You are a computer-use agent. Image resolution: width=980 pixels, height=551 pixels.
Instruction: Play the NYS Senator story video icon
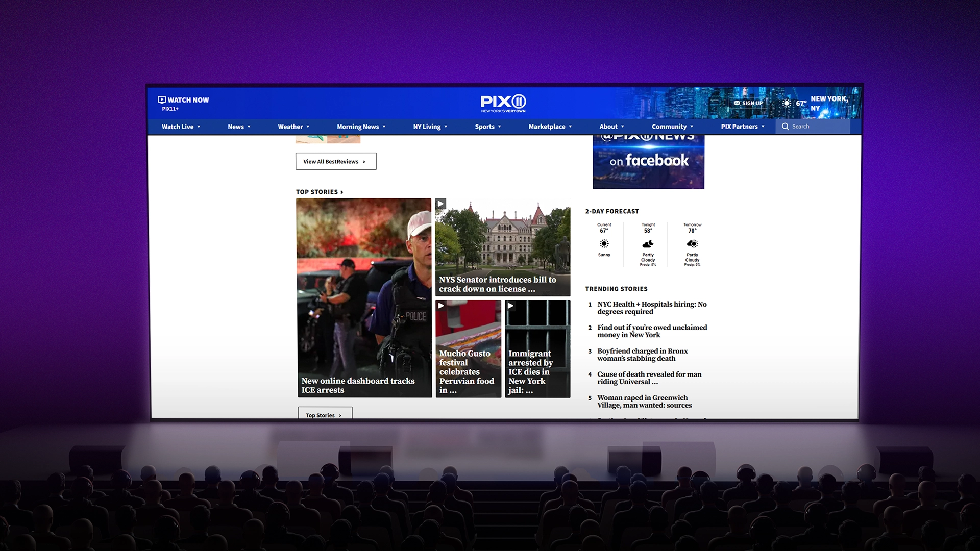[440, 204]
